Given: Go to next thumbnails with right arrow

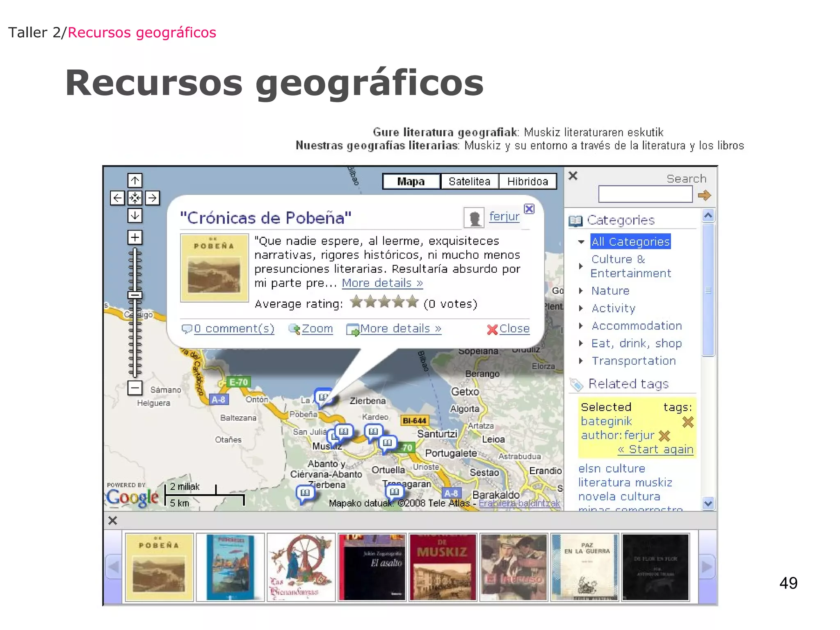Looking at the screenshot, I should 707,567.
